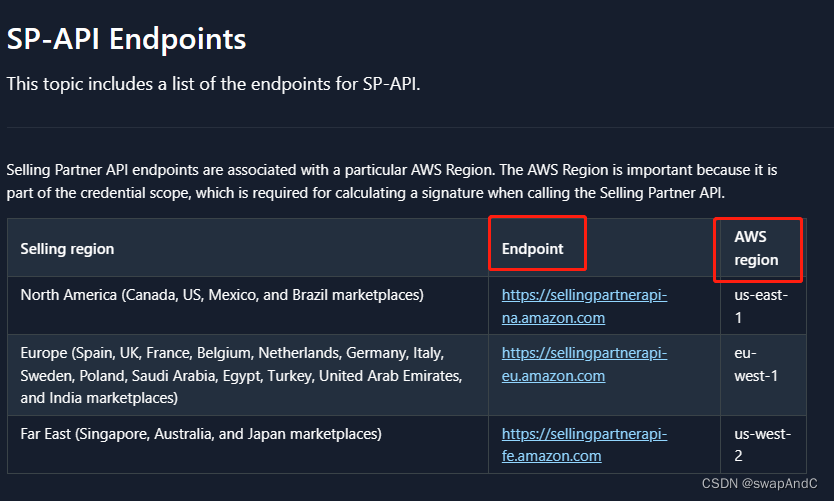
Task: Select the "Endpoint" column header
Action: tap(533, 248)
